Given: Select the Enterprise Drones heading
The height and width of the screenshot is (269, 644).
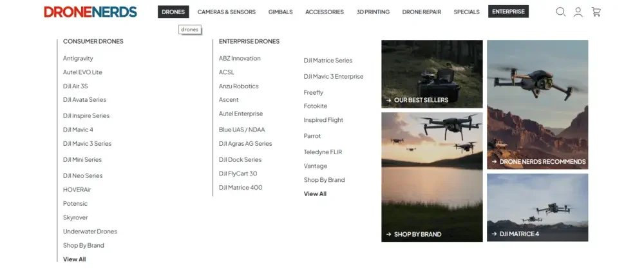Looking at the screenshot, I should pos(249,41).
